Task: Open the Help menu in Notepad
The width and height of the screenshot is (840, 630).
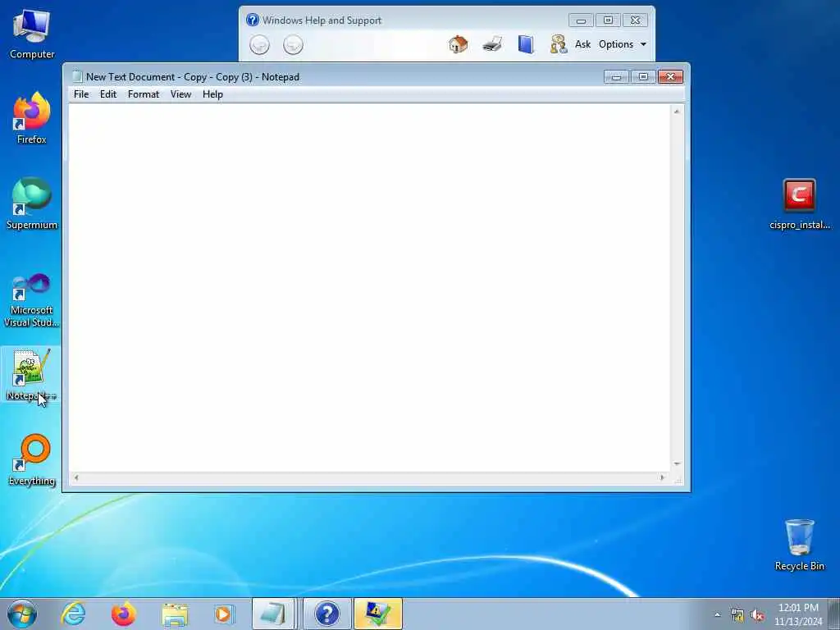Action: pos(212,94)
